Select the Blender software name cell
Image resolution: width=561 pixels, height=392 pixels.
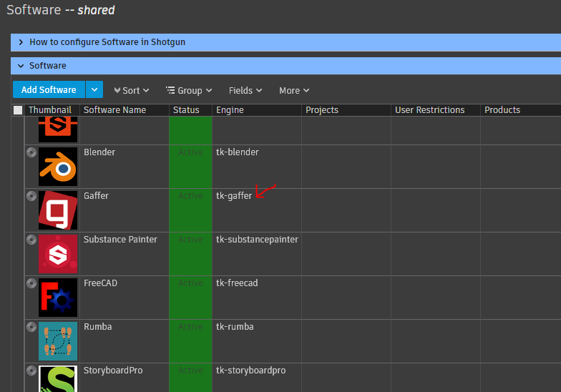click(x=125, y=167)
